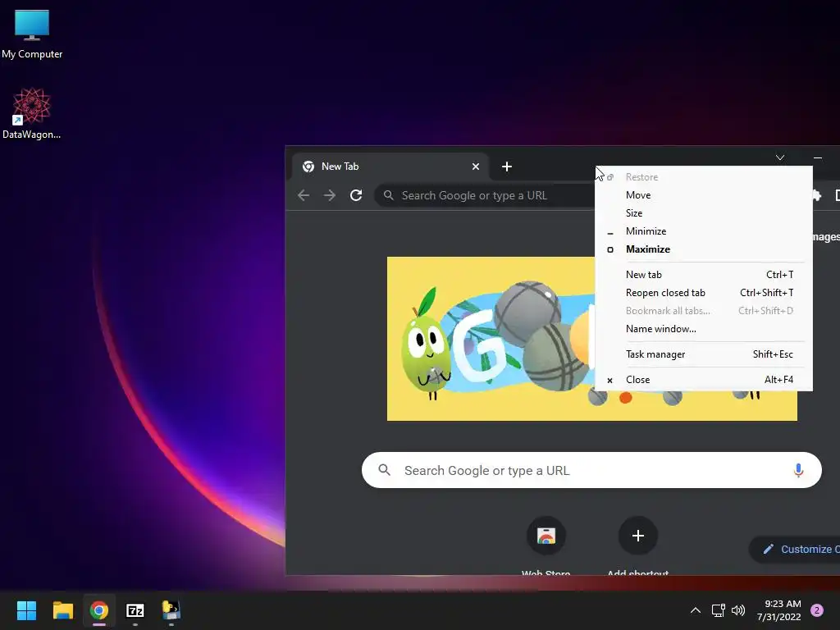Open the Windows Start menu
This screenshot has width=840, height=630.
(x=26, y=610)
